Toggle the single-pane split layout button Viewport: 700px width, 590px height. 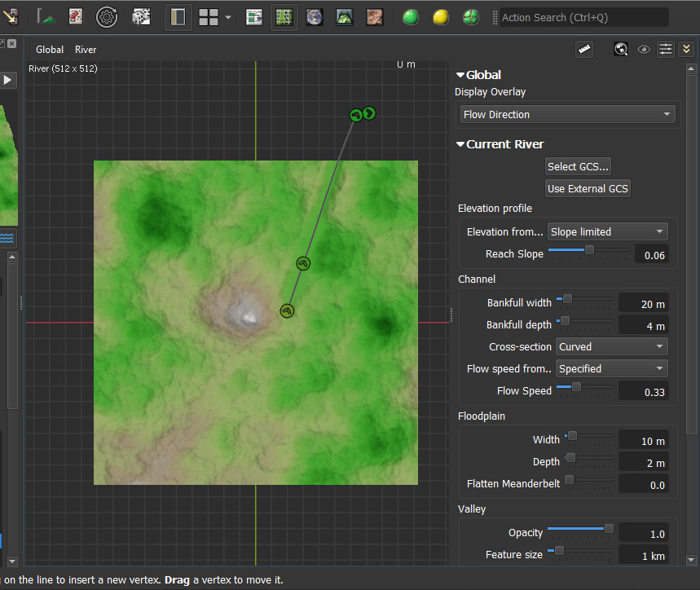(178, 16)
